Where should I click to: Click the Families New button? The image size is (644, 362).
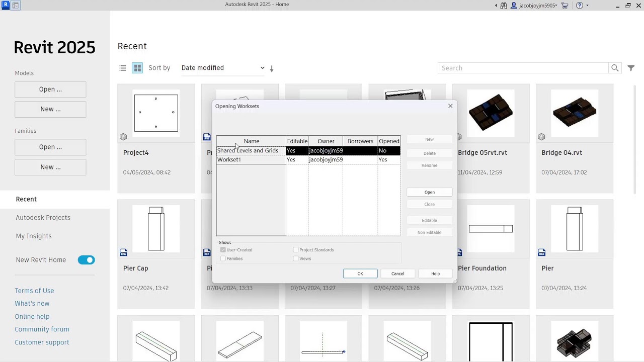point(50,167)
